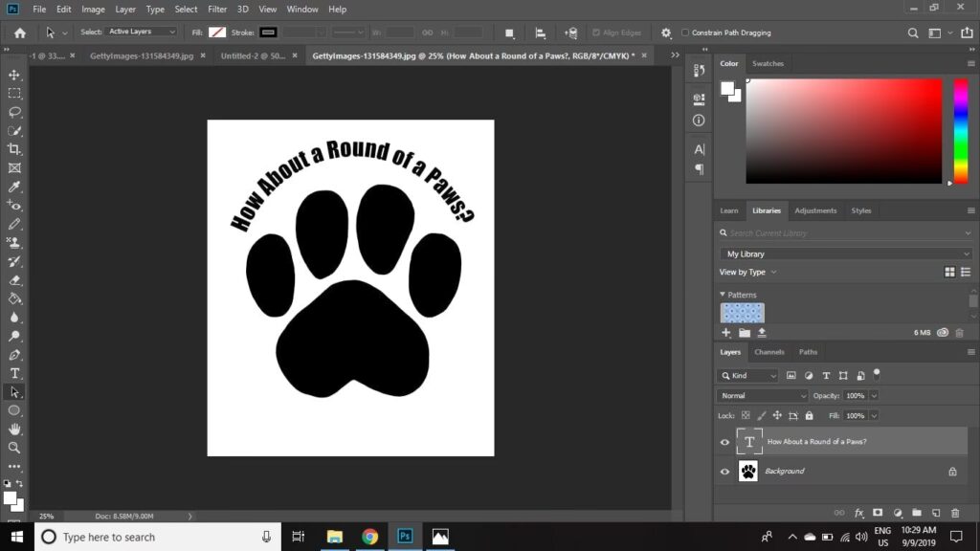The image size is (980, 551).
Task: Hide the How About a Round text layer
Action: point(724,442)
